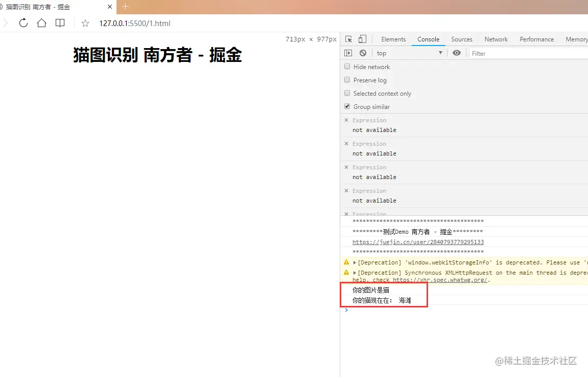Check Selected context only
Screen dimensions: 588x377
[x=347, y=93]
